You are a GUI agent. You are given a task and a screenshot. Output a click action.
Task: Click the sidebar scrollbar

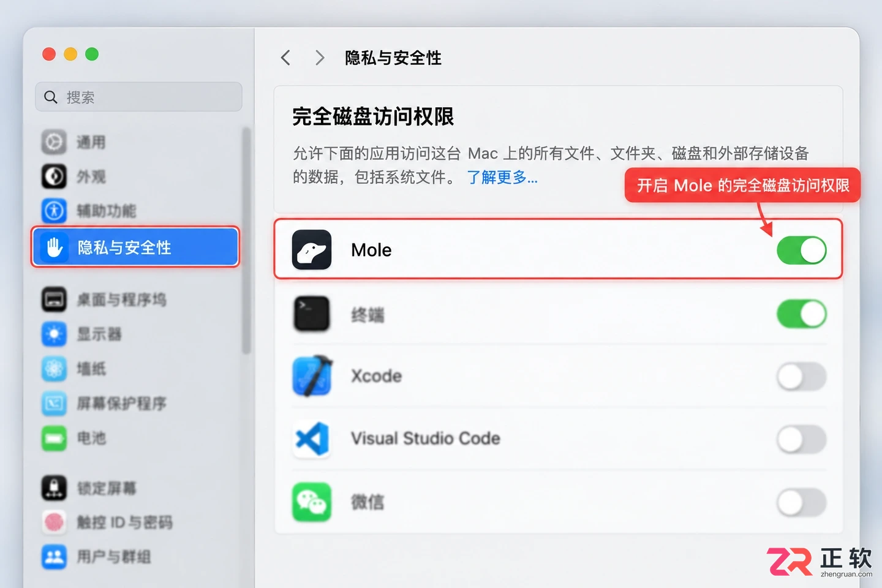tap(246, 240)
